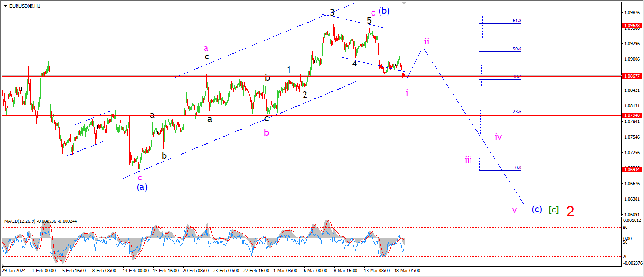Click the 29 Jan 2024 time axis label

click(x=13, y=271)
